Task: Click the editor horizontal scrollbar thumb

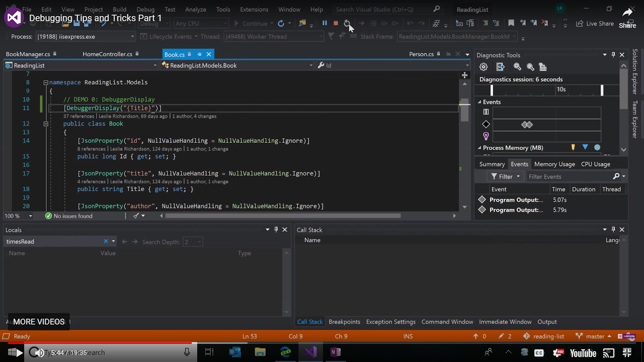Action: [x=283, y=216]
